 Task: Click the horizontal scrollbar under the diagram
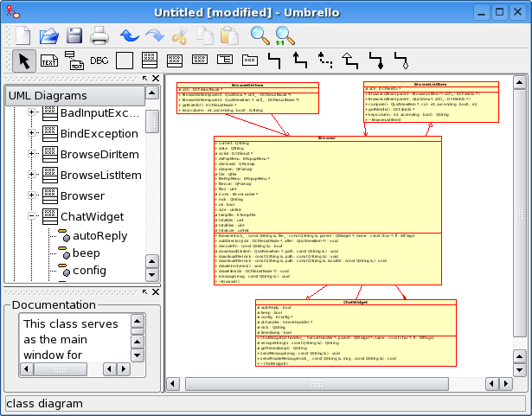coord(317,384)
